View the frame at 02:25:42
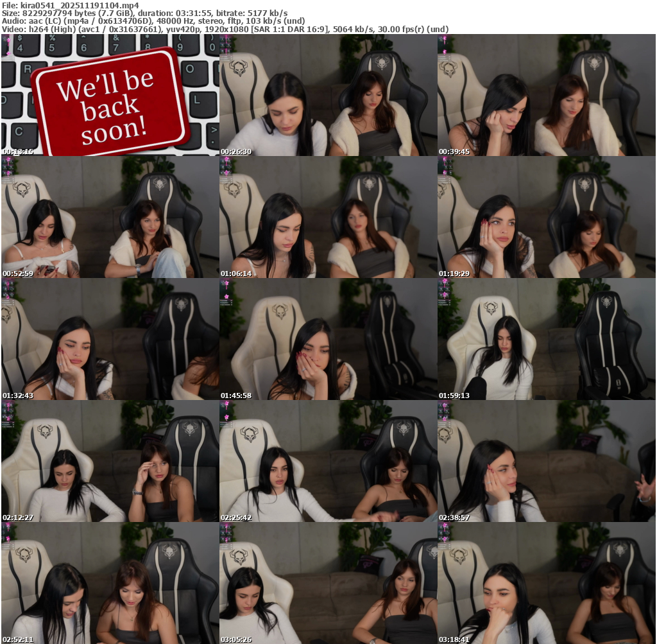 (328, 461)
